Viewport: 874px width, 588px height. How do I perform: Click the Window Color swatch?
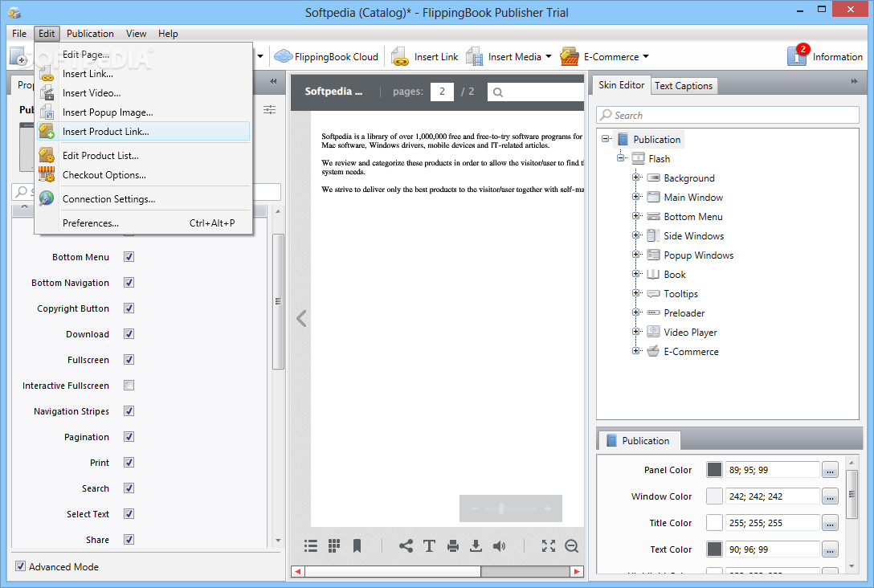pos(715,496)
